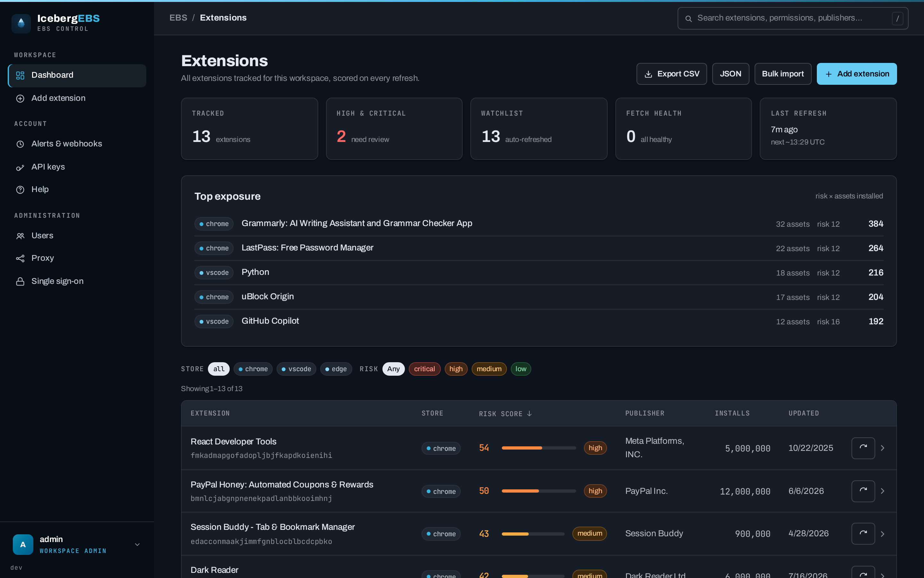The image size is (924, 578).
Task: Click the magnifier icon in search box
Action: (x=689, y=18)
